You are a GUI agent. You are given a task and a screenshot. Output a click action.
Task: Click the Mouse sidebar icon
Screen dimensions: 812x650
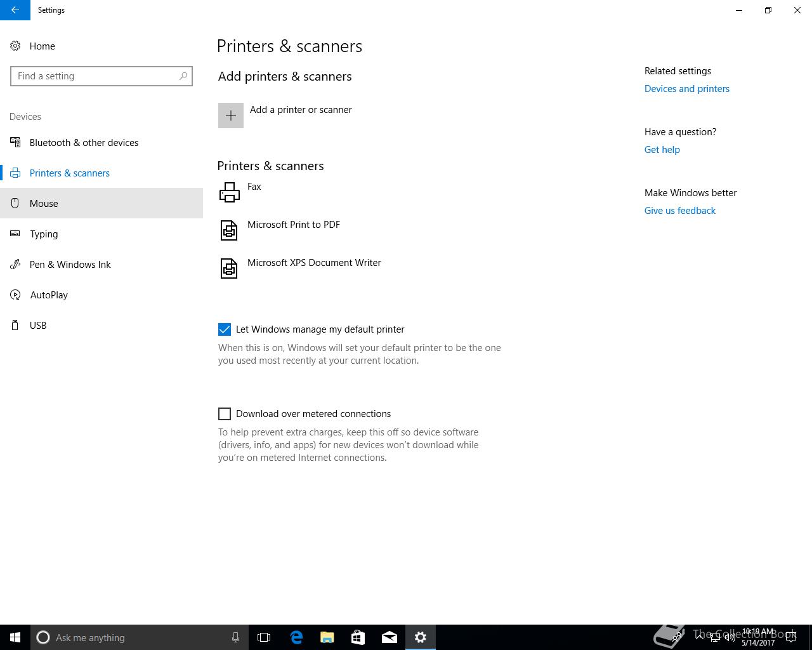click(15, 204)
